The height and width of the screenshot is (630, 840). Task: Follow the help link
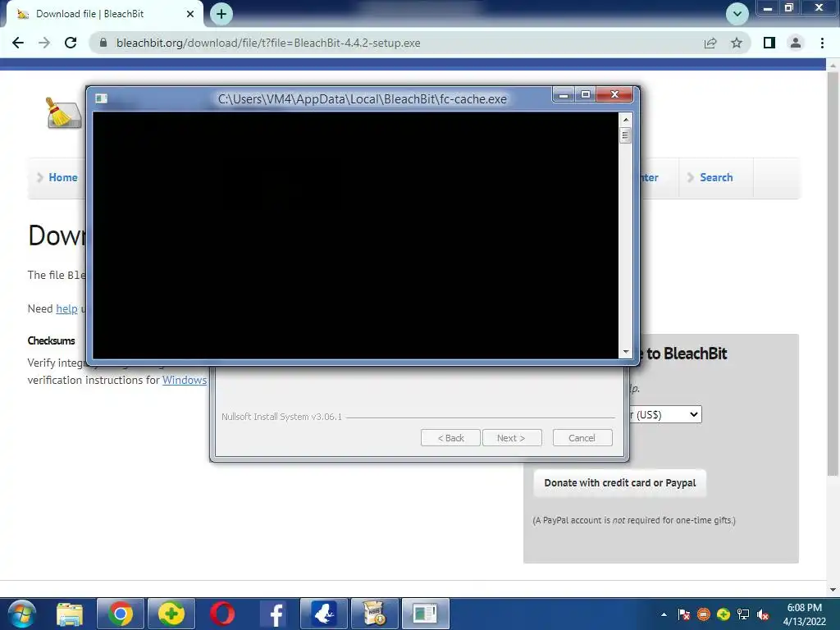tap(67, 308)
